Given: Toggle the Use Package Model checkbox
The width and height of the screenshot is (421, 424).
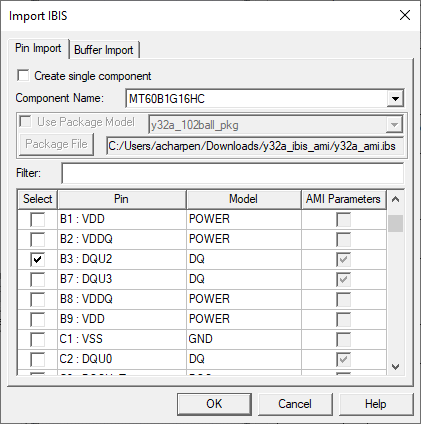Looking at the screenshot, I should pyautogui.click(x=25, y=121).
